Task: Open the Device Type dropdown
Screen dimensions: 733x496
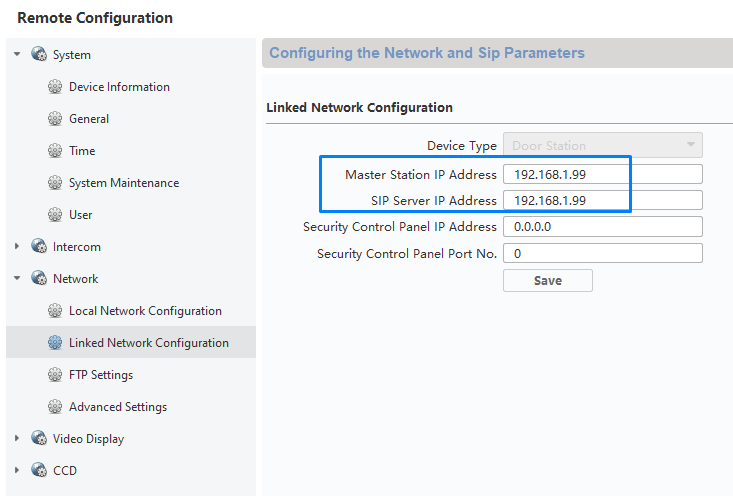Action: (603, 145)
